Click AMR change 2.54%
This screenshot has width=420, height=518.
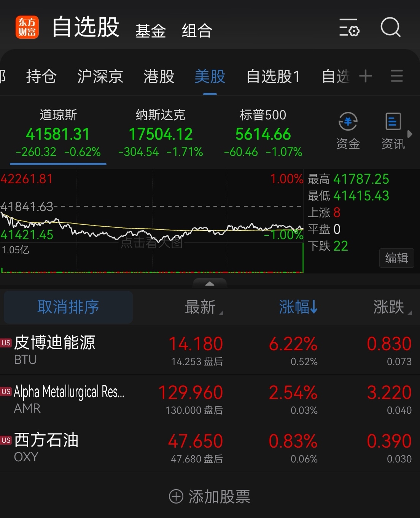[x=293, y=392]
